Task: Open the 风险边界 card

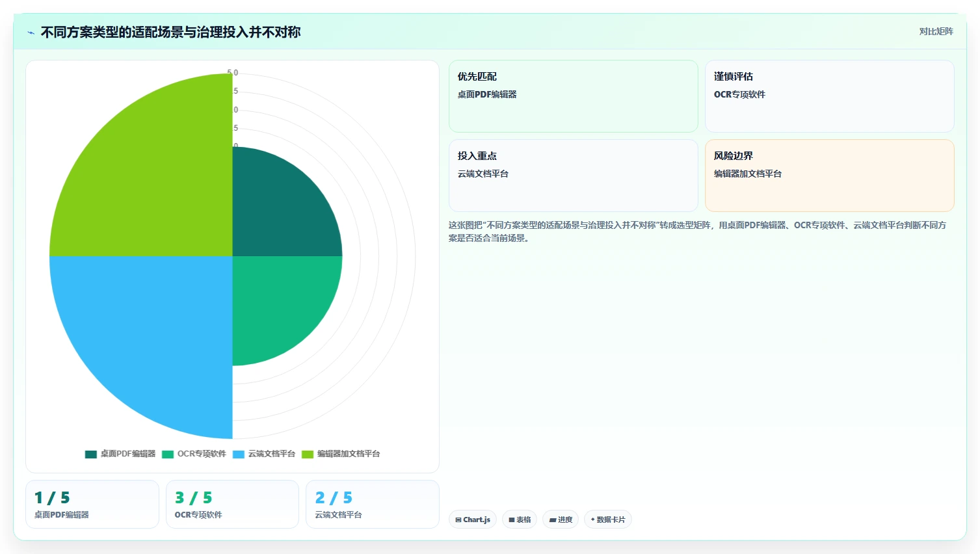Action: pos(829,176)
